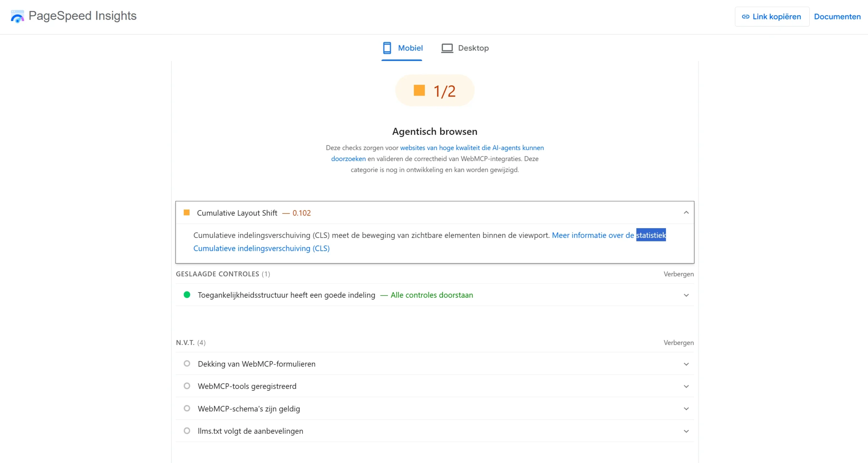This screenshot has width=868, height=463.
Task: Click the 0.102 CLS value
Action: pos(301,213)
